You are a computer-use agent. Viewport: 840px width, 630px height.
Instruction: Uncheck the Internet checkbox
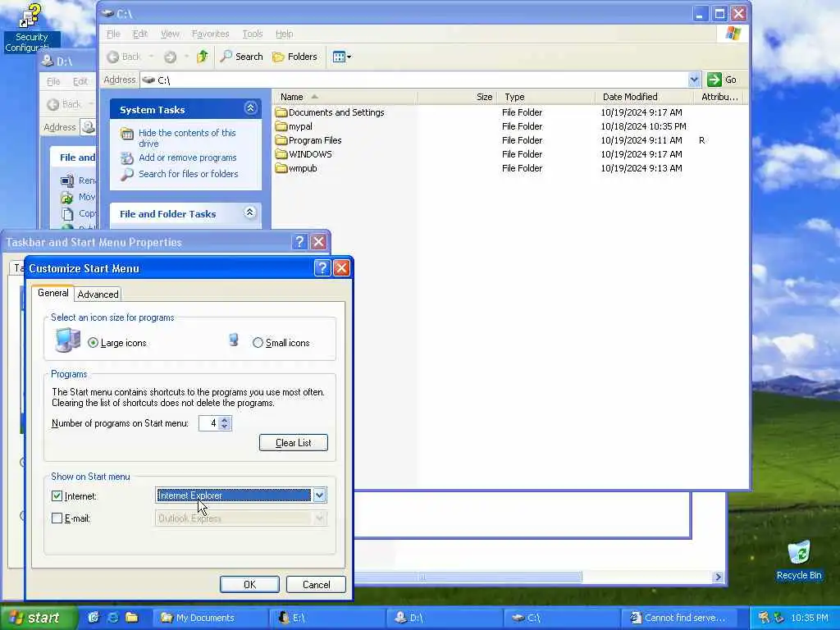(x=57, y=496)
